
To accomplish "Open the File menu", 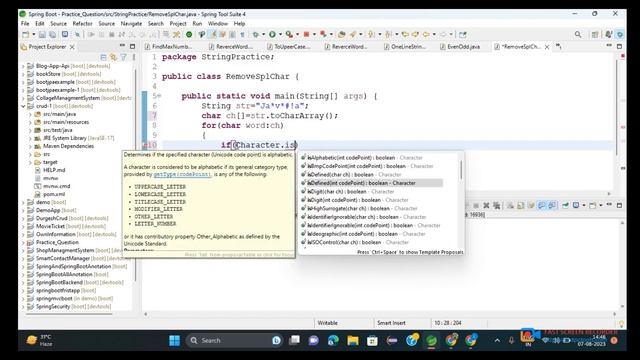I will [25, 24].
